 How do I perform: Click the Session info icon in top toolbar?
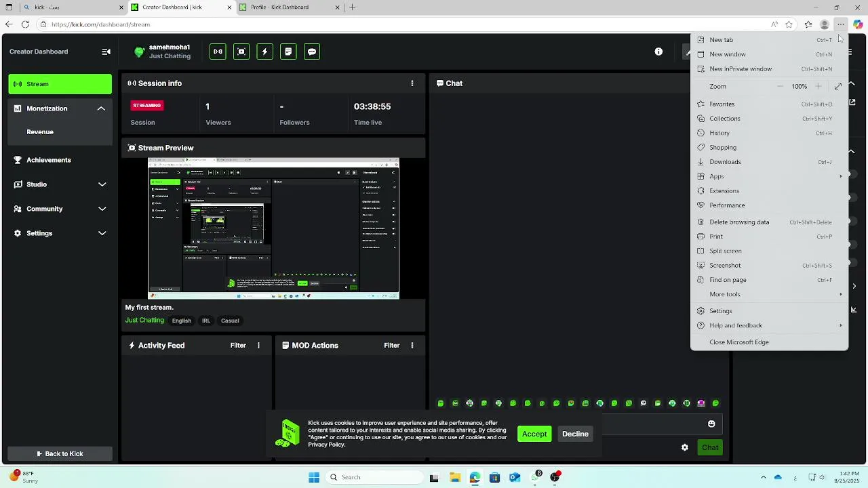(218, 52)
